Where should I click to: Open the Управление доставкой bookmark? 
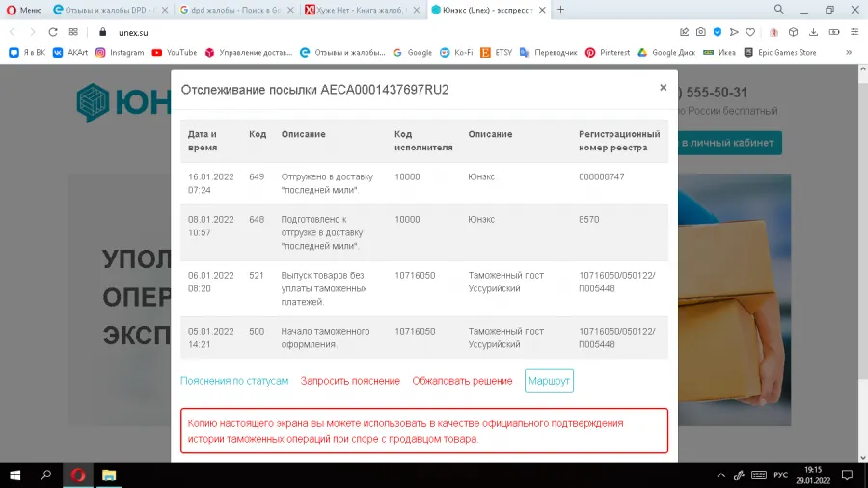click(x=249, y=53)
